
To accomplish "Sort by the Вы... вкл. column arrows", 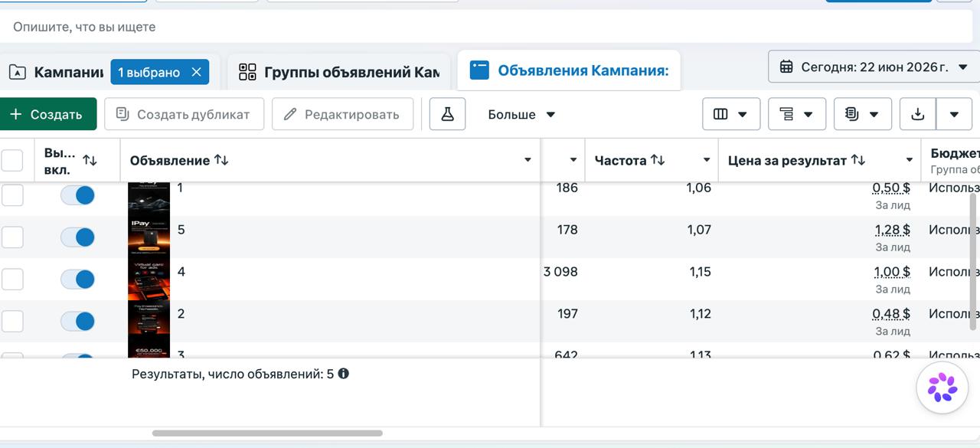I will [x=90, y=160].
